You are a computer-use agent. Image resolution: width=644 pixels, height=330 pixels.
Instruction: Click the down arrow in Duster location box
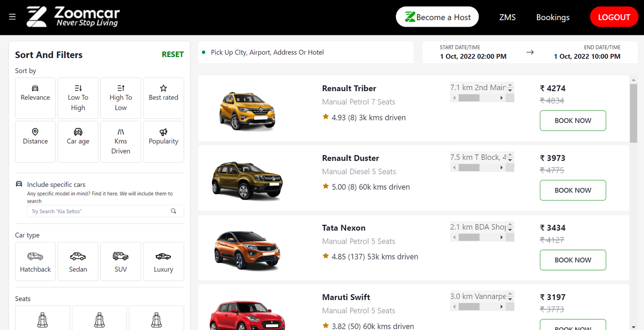click(510, 160)
